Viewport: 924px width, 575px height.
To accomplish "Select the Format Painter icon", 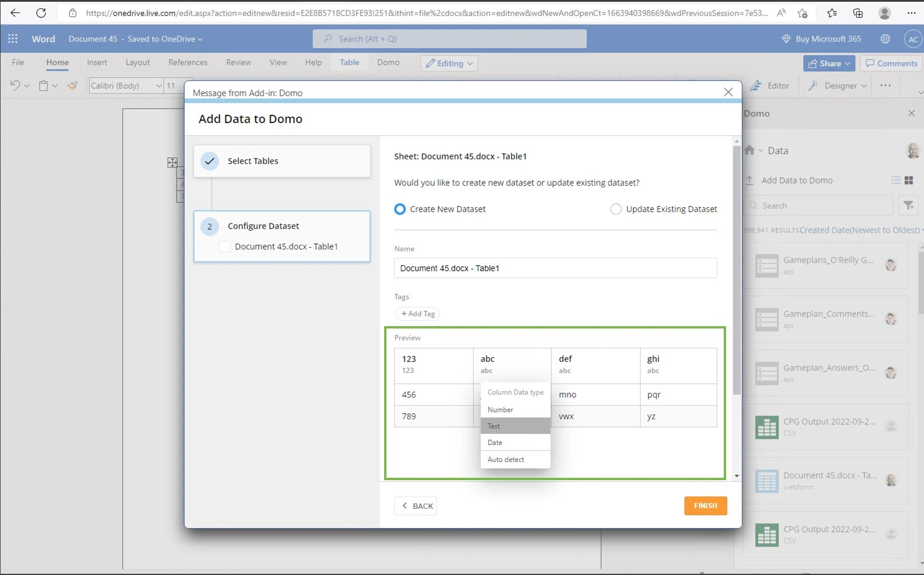I will 72,85.
